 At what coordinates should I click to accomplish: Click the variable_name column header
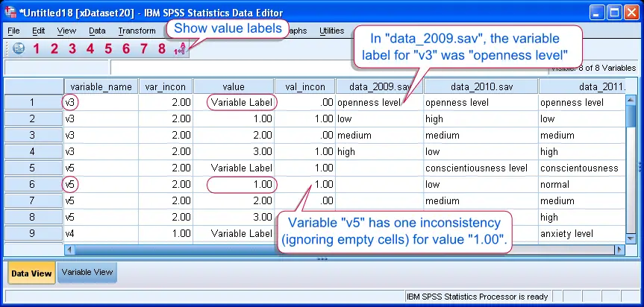click(101, 86)
